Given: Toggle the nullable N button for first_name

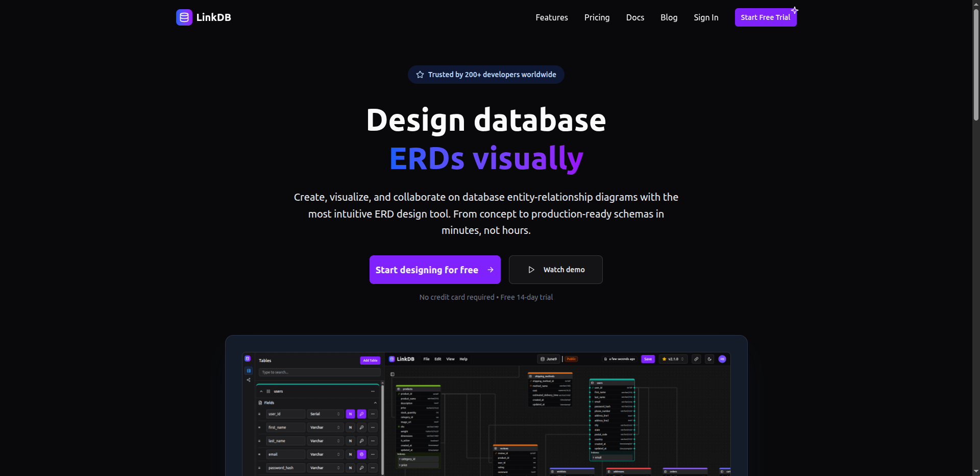Looking at the screenshot, I should [350, 427].
